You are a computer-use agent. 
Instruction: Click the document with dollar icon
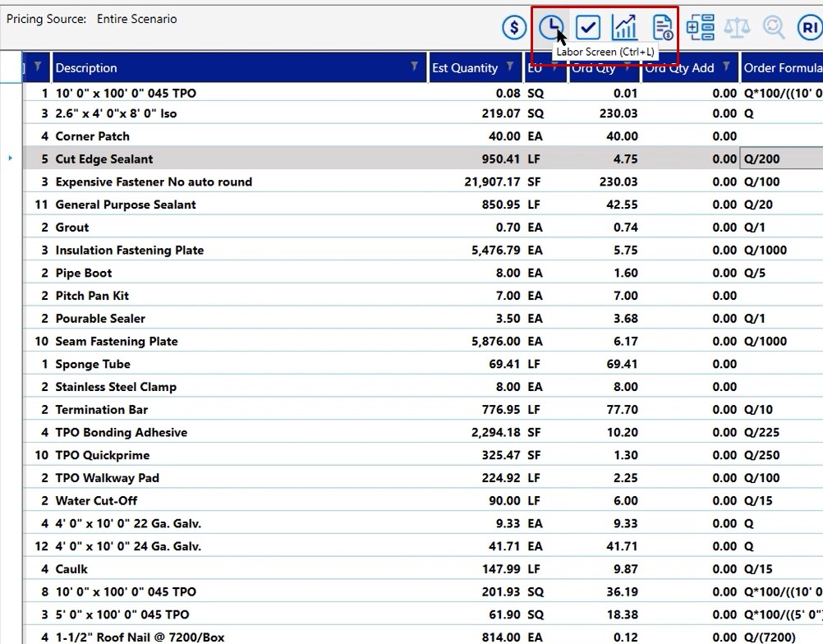[x=663, y=28]
